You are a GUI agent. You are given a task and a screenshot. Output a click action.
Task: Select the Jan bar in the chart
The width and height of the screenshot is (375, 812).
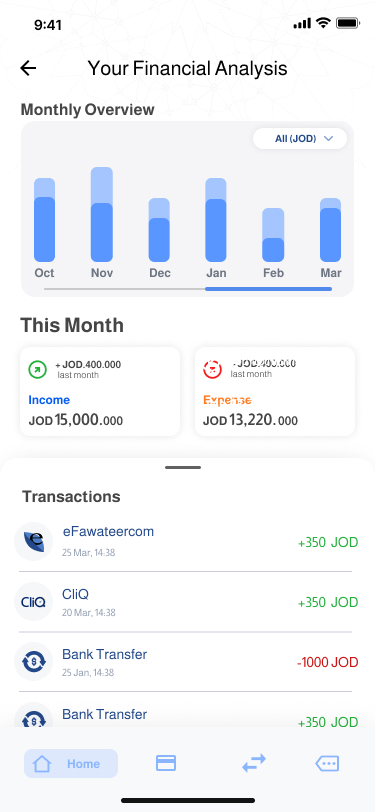tap(216, 220)
